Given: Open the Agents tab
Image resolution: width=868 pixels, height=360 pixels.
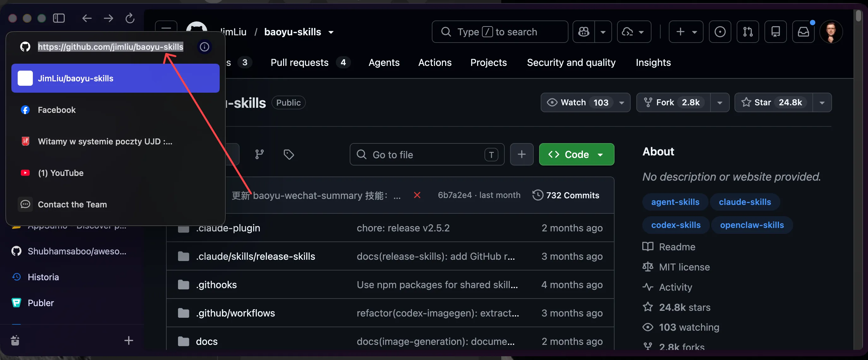Looking at the screenshot, I should (384, 63).
